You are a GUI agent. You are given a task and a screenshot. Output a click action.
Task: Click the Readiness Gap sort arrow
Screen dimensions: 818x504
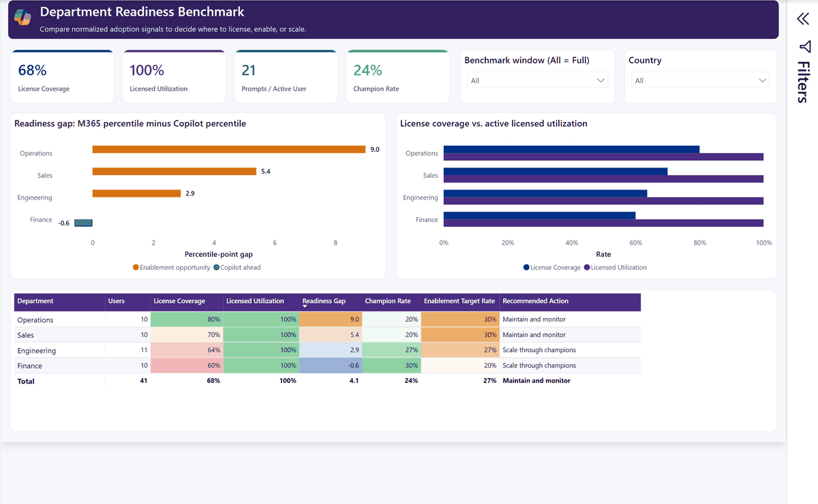click(x=305, y=307)
